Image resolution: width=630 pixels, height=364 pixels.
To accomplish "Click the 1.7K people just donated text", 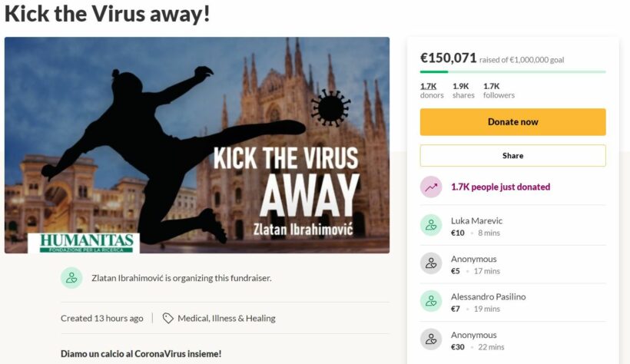I will [x=500, y=187].
